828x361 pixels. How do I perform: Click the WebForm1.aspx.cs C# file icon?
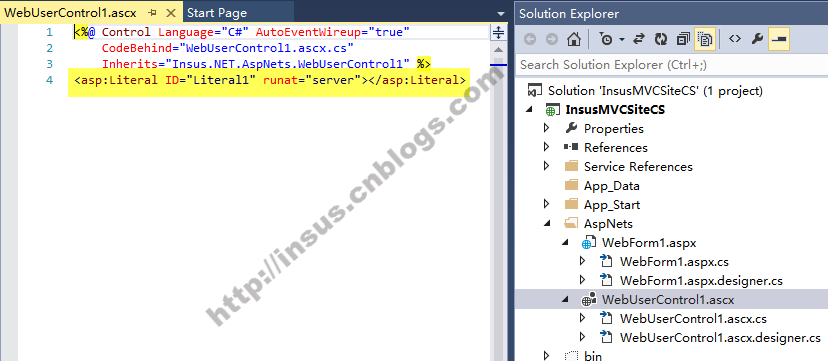(607, 261)
